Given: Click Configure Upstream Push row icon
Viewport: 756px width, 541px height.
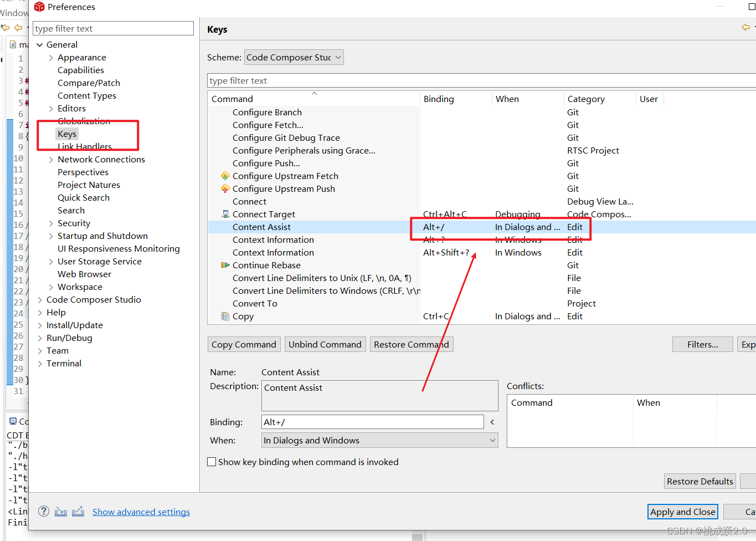Looking at the screenshot, I should (225, 188).
